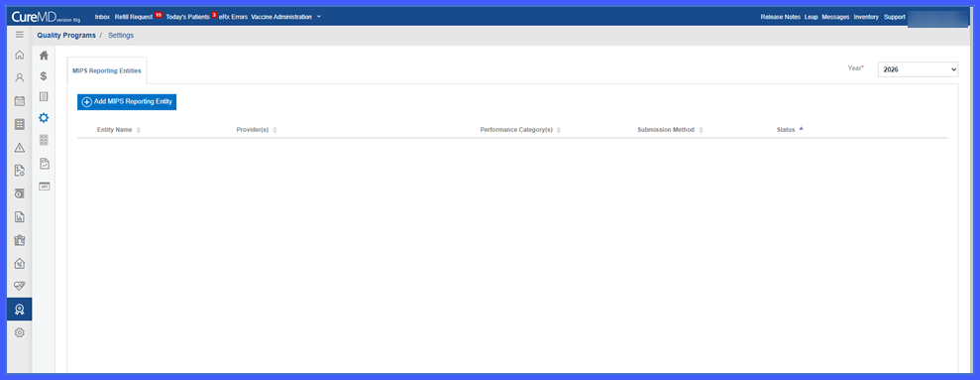Open the Quality Programs award ribbon icon
The image size is (980, 380).
pos(20,310)
